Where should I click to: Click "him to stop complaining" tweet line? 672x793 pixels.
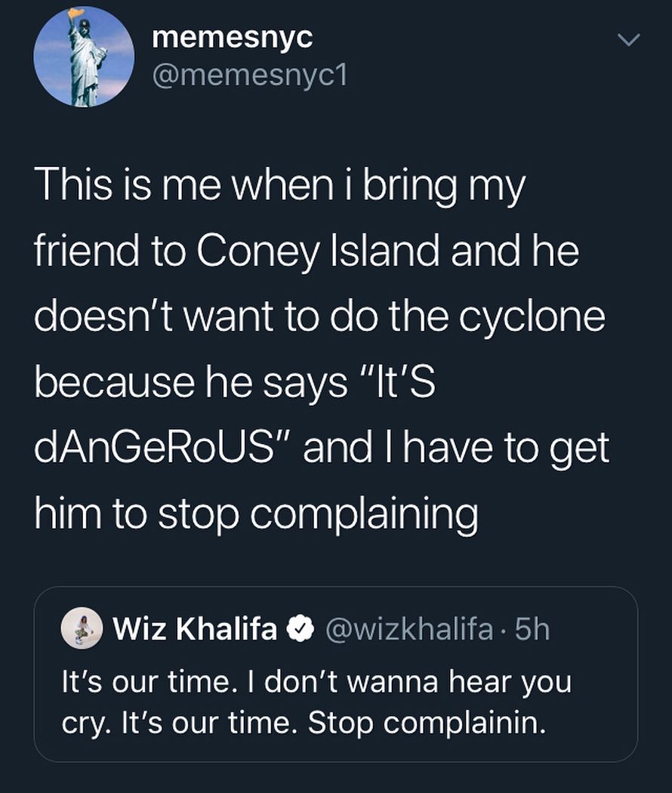(x=257, y=514)
